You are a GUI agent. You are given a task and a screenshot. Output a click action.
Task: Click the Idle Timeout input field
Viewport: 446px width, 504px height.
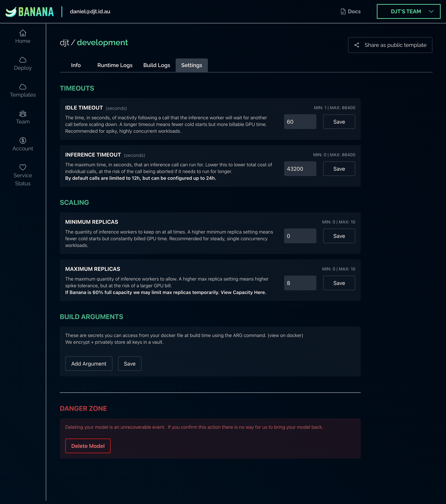coord(300,122)
